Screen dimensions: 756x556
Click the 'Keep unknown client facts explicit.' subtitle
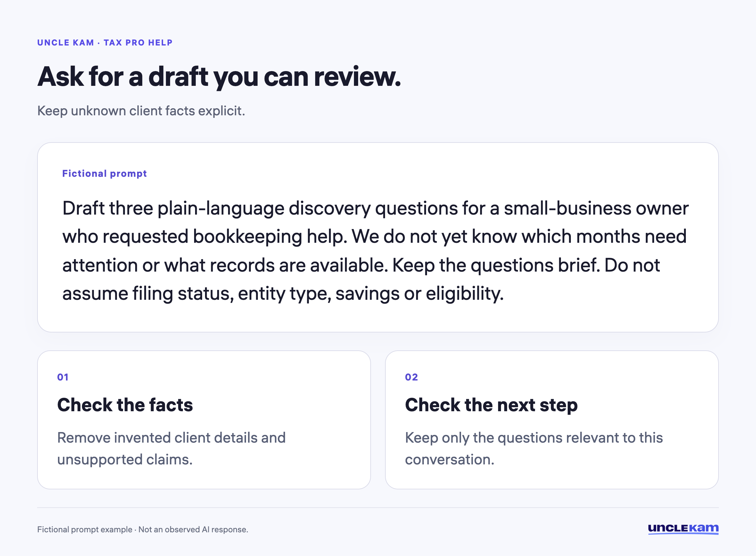click(x=141, y=111)
